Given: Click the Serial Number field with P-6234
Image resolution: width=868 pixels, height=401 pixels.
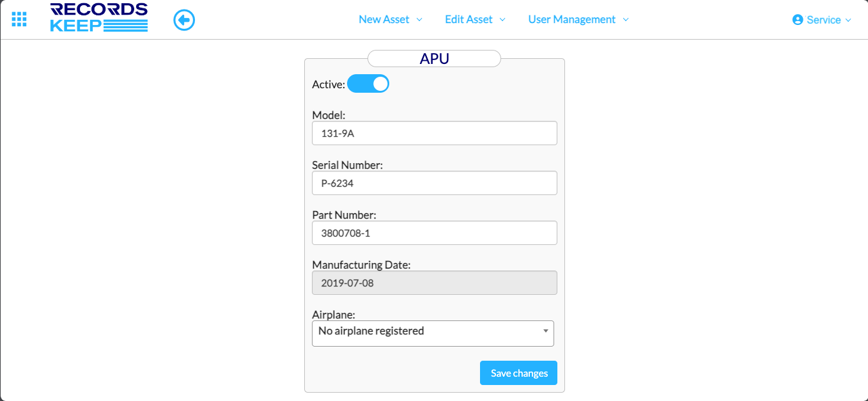Looking at the screenshot, I should point(434,183).
